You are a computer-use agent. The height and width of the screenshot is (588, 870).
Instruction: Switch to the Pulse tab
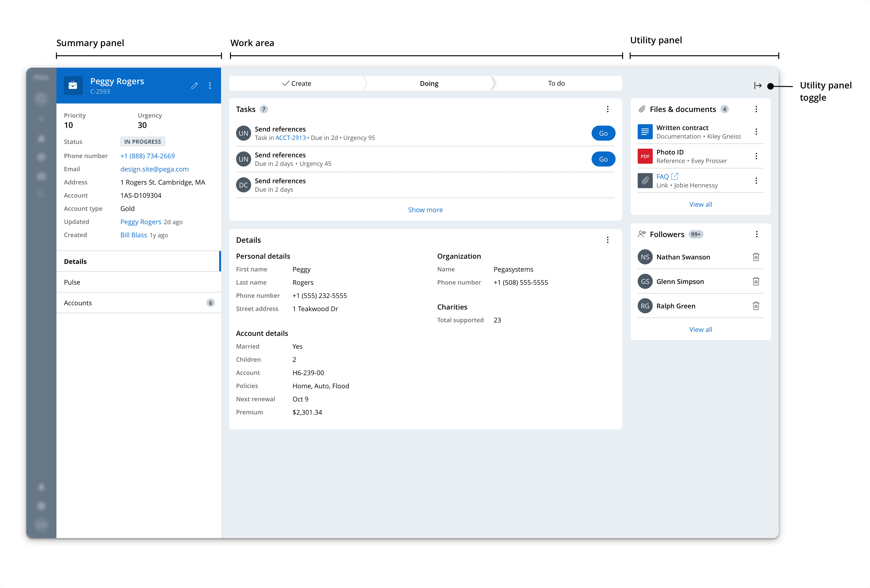(x=138, y=282)
